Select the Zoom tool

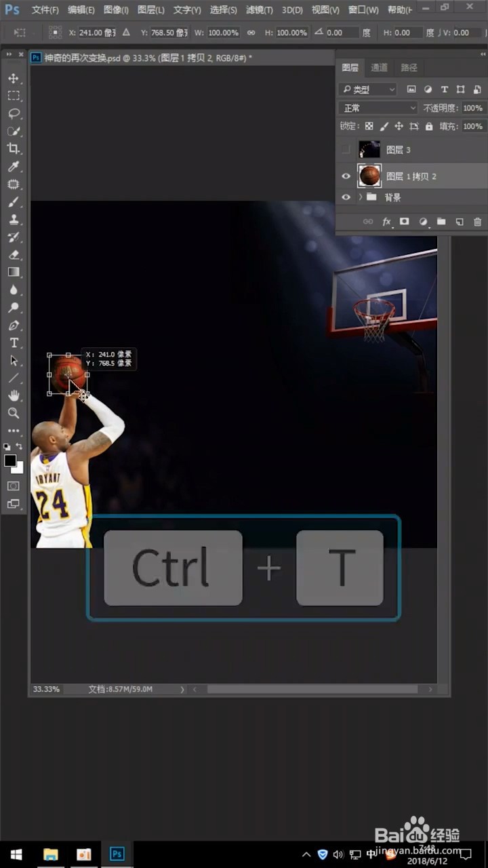(14, 413)
